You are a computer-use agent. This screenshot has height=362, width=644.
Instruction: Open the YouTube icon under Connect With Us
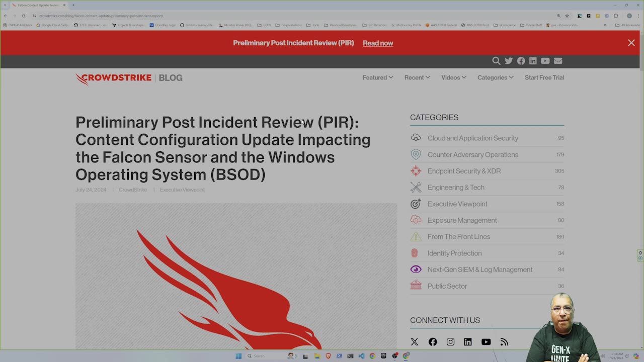486,342
